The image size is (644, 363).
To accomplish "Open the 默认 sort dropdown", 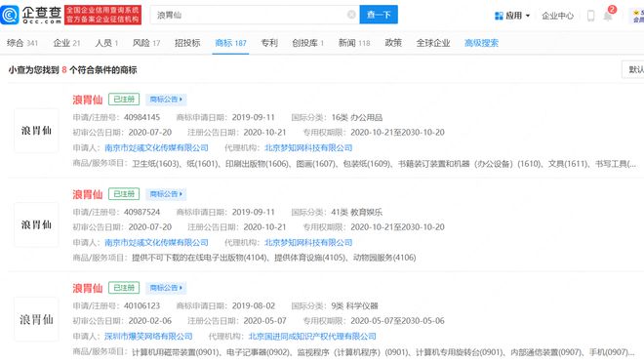I will click(633, 69).
